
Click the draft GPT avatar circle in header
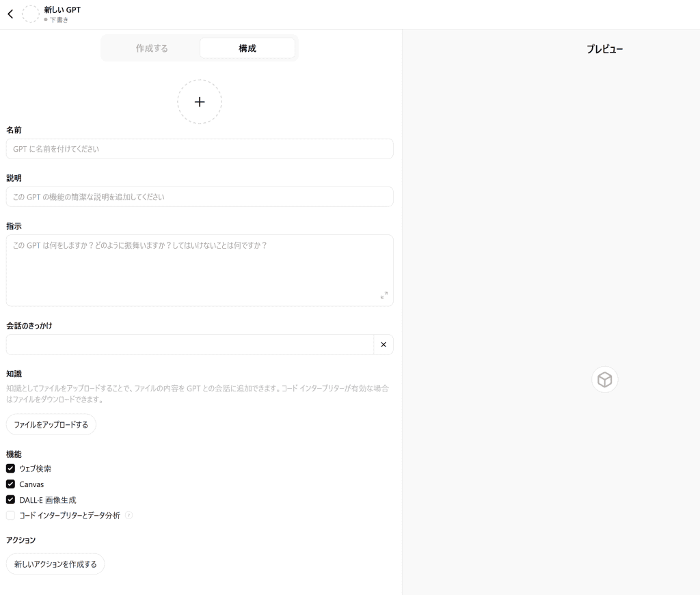coord(31,14)
